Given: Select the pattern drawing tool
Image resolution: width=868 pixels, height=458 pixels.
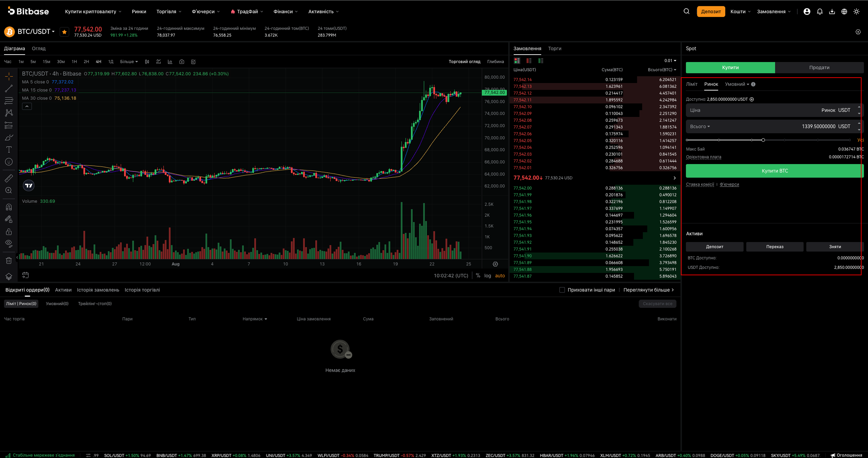Looking at the screenshot, I should 9,113.
